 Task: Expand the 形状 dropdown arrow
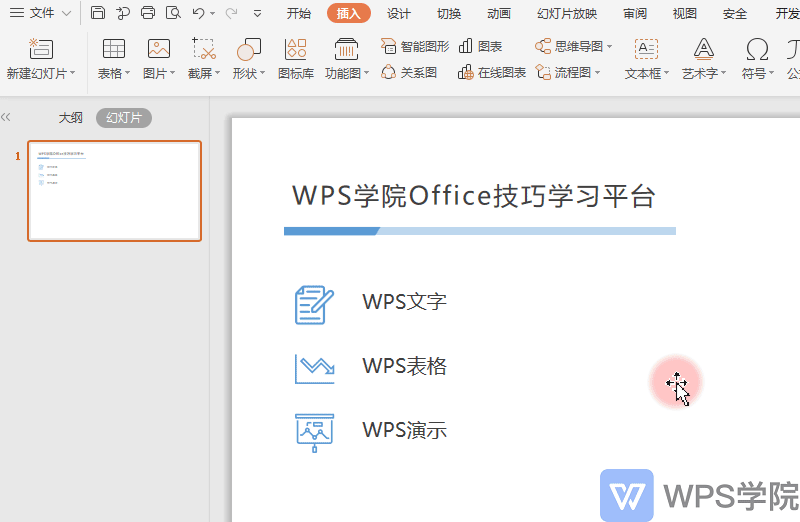(x=262, y=73)
